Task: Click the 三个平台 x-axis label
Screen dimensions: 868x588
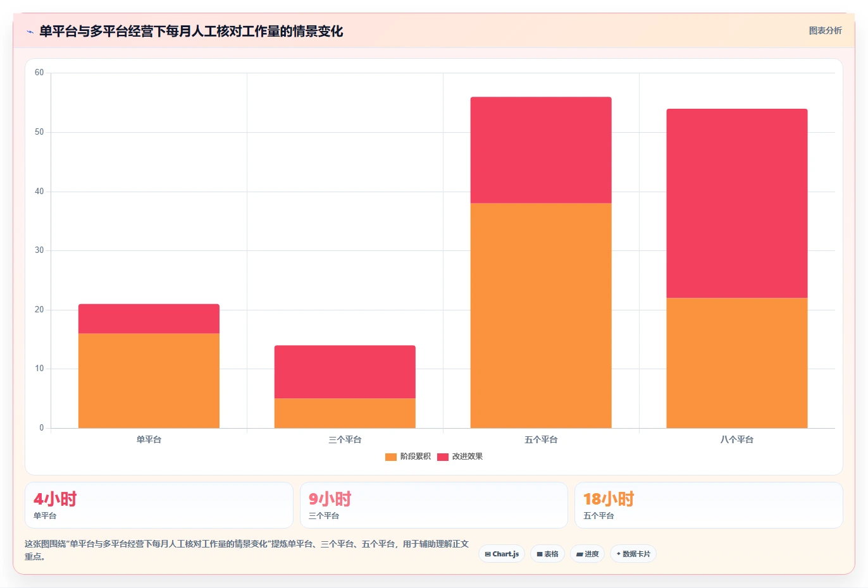Action: coord(345,439)
